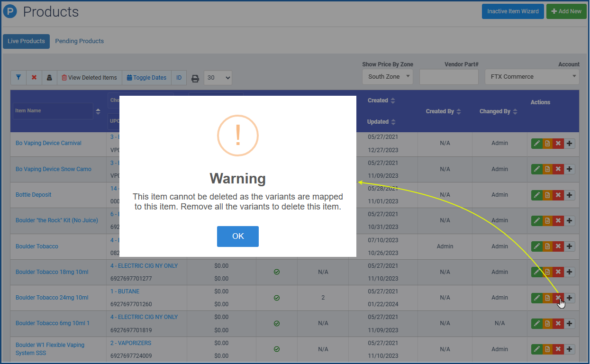Click the red X clear-filters toolbar icon

click(x=34, y=78)
